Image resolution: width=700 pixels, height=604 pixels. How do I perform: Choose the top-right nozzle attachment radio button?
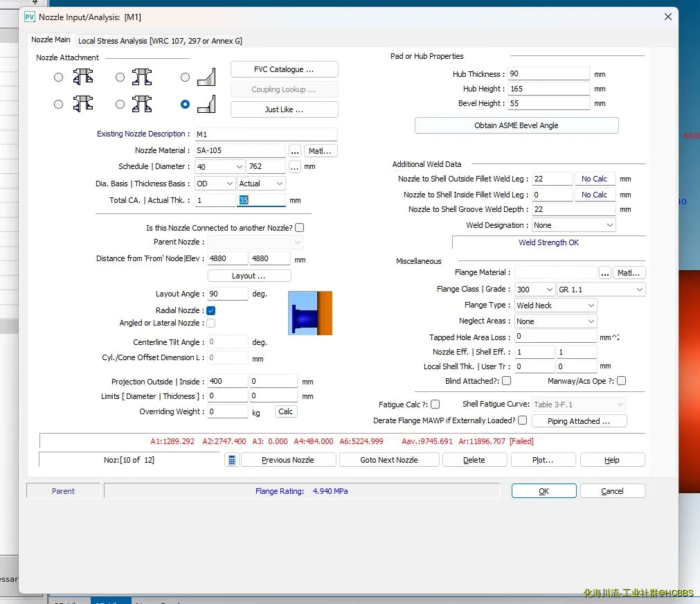pos(186,78)
